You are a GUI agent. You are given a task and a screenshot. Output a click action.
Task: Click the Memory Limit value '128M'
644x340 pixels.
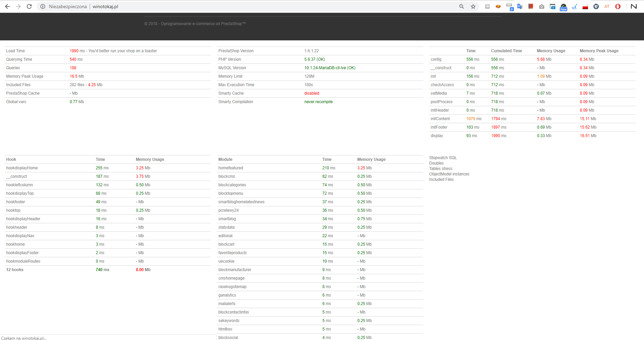(309, 76)
